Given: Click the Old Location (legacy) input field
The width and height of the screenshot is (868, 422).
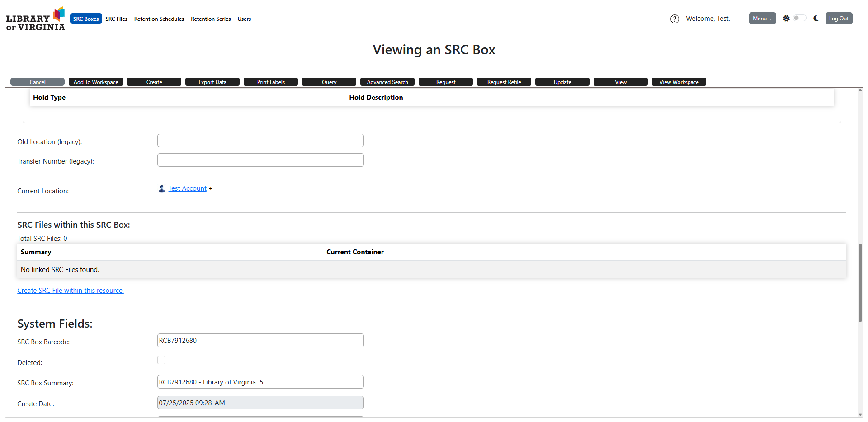Looking at the screenshot, I should click(x=260, y=141).
